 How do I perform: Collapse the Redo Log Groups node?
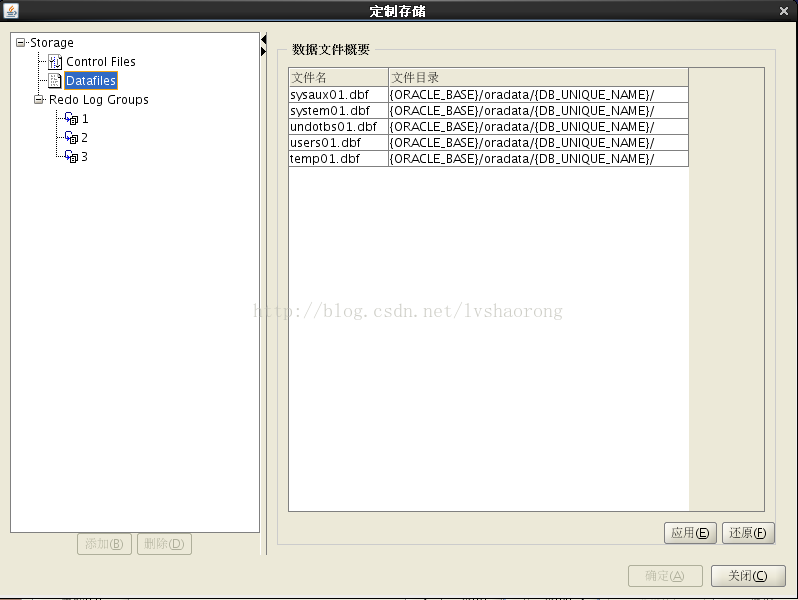tap(39, 99)
